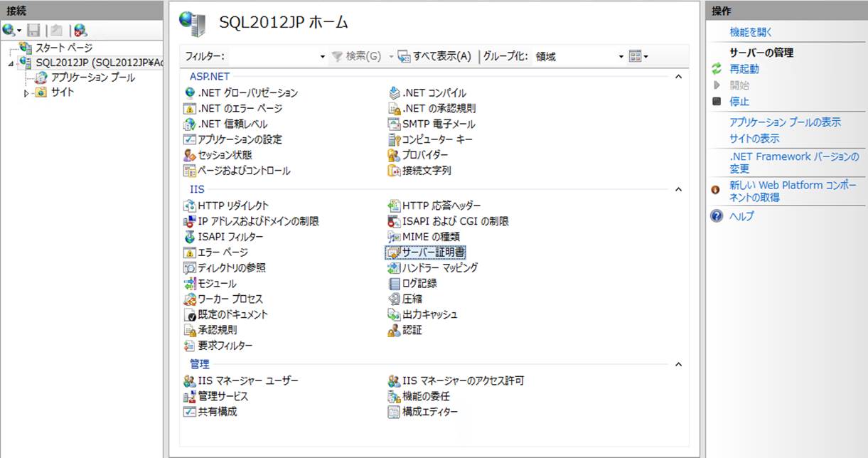
Task: Open IP アドレスおよびドメインの制限 feature
Action: (x=252, y=221)
